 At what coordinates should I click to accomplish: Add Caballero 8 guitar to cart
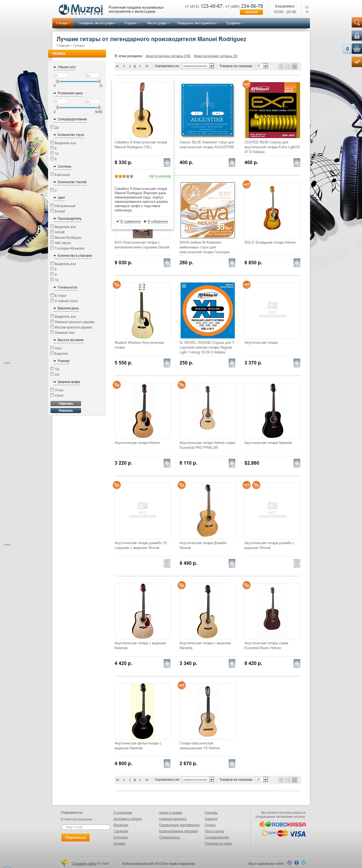(167, 162)
